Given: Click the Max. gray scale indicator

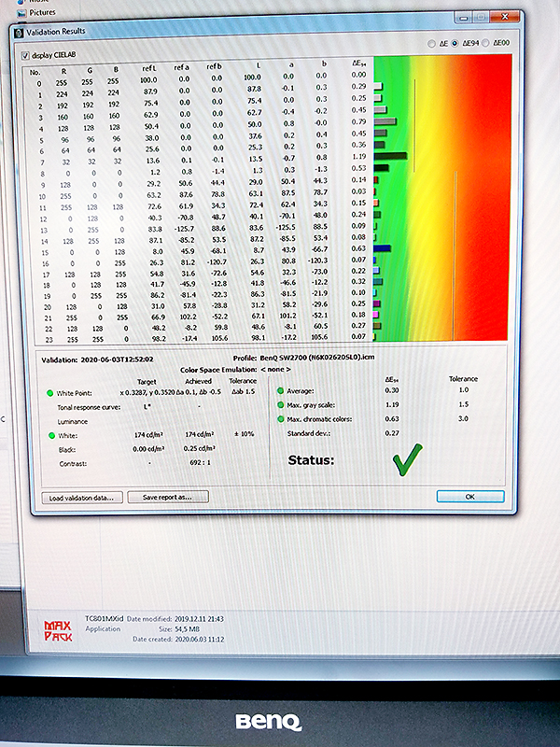Looking at the screenshot, I should [281, 405].
